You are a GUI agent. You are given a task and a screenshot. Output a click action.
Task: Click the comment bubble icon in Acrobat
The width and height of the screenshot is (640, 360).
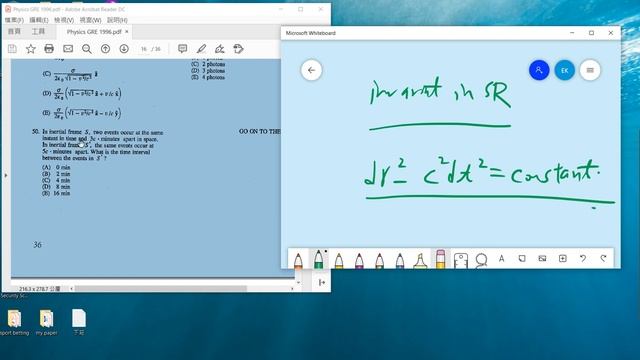coord(182,49)
